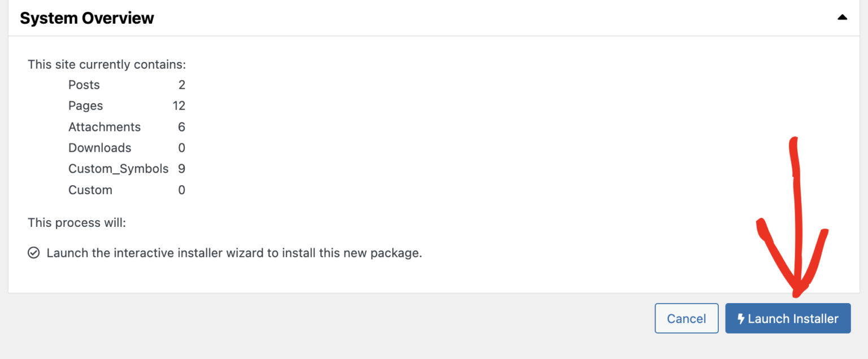Viewport: 868px width, 359px height.
Task: Click the Attachments count value 6
Action: 181,127
